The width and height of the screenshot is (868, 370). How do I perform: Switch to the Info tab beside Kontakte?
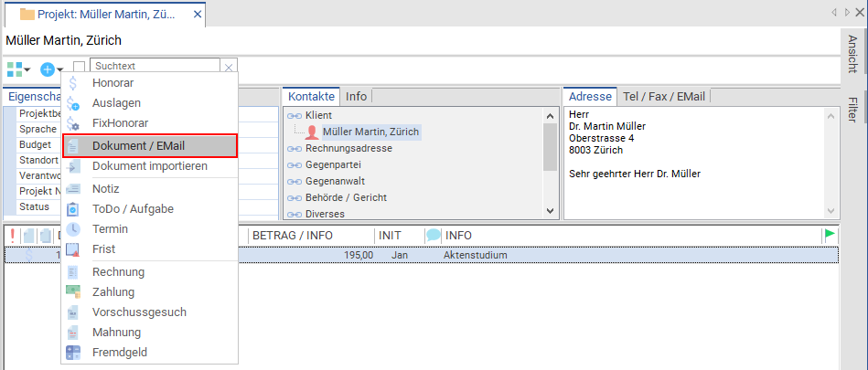point(357,96)
